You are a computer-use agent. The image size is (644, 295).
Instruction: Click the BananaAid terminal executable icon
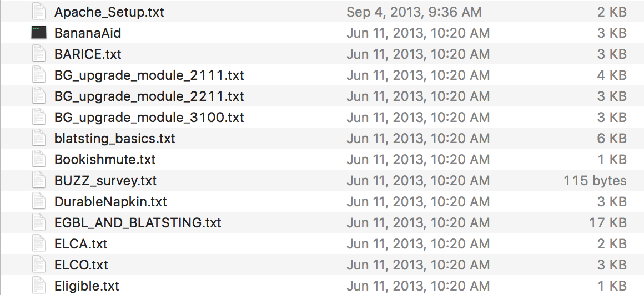(x=38, y=33)
